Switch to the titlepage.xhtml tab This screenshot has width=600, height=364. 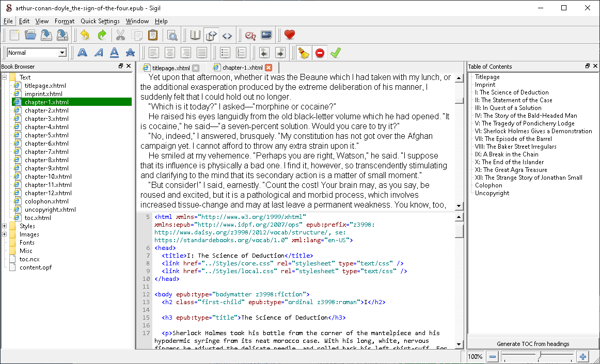coord(171,68)
